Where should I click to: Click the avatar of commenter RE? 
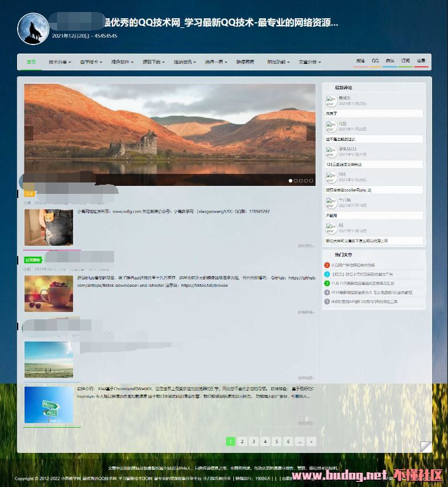330,228
